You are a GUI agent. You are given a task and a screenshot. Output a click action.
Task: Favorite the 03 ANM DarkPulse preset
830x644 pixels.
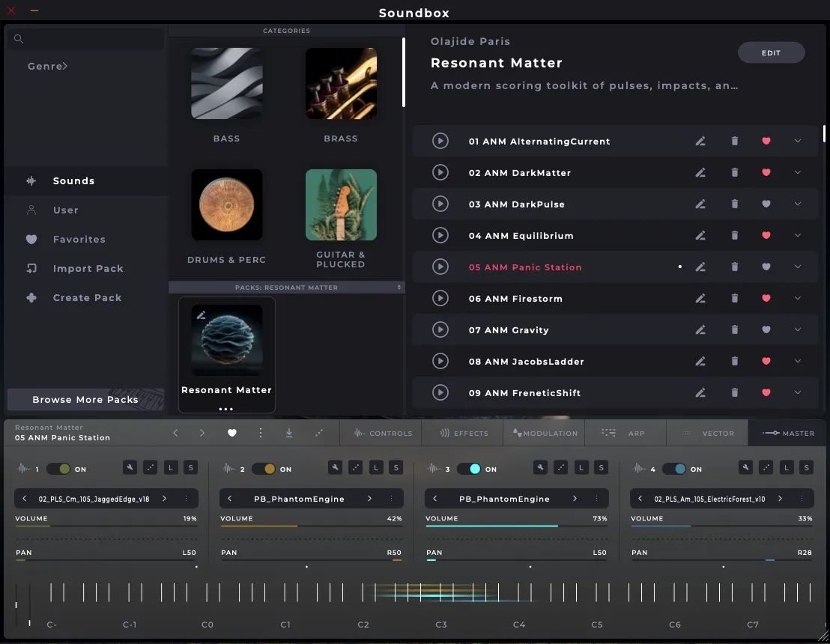[x=766, y=204]
